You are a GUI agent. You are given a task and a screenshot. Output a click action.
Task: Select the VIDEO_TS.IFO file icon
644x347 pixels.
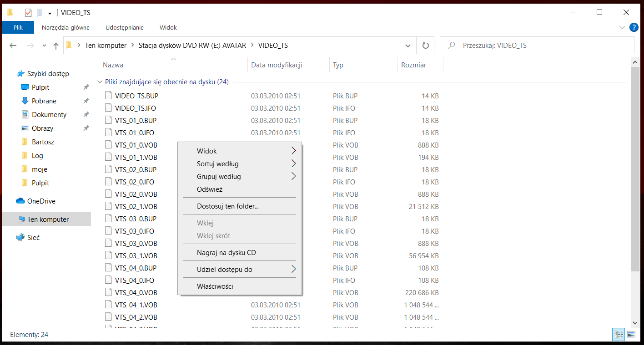[x=108, y=108]
